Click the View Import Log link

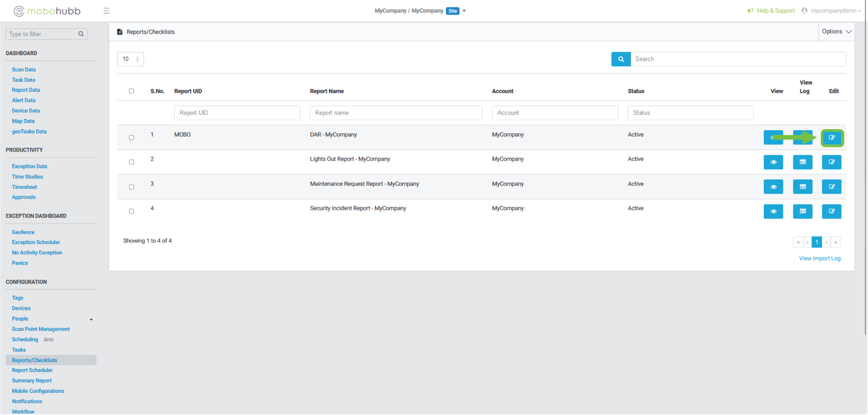pyautogui.click(x=819, y=259)
